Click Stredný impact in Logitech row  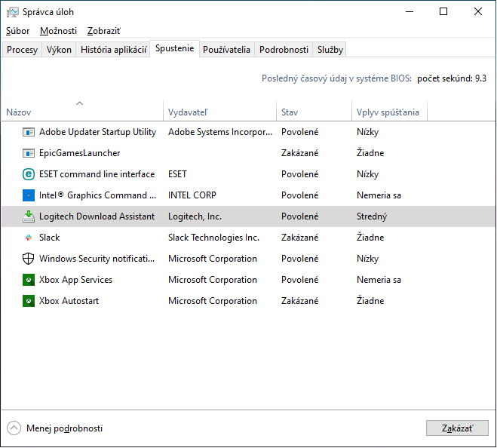[x=372, y=216]
